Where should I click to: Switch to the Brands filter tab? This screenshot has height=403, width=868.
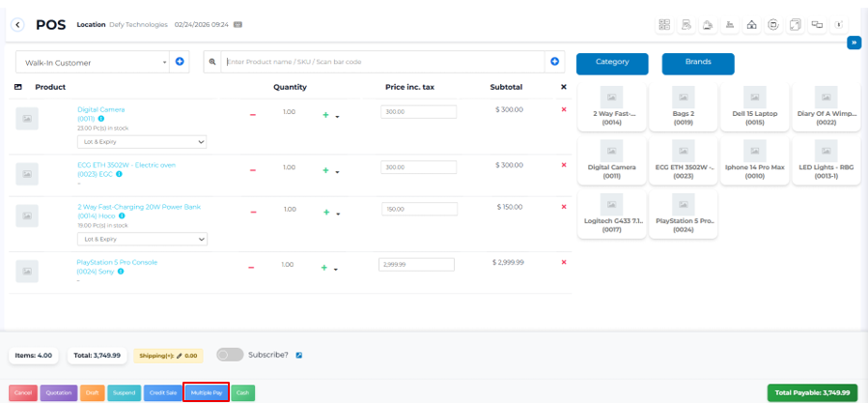pyautogui.click(x=697, y=63)
